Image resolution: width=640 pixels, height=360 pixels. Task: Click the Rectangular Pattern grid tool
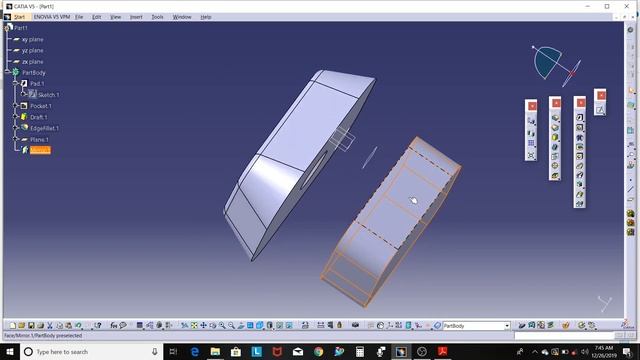[x=531, y=144]
